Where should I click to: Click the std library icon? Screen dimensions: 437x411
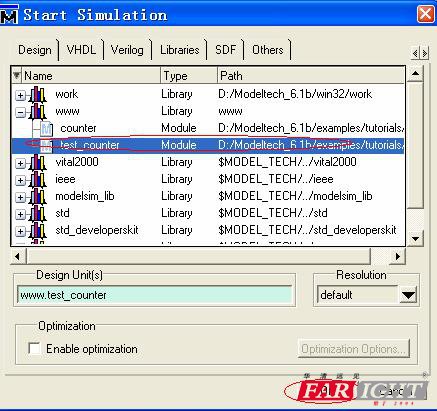pyautogui.click(x=37, y=214)
